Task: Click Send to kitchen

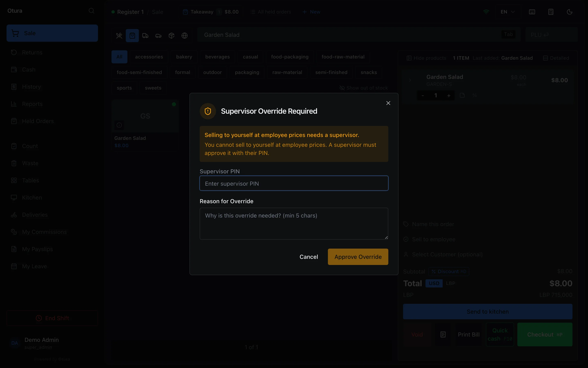Action: pos(488,312)
